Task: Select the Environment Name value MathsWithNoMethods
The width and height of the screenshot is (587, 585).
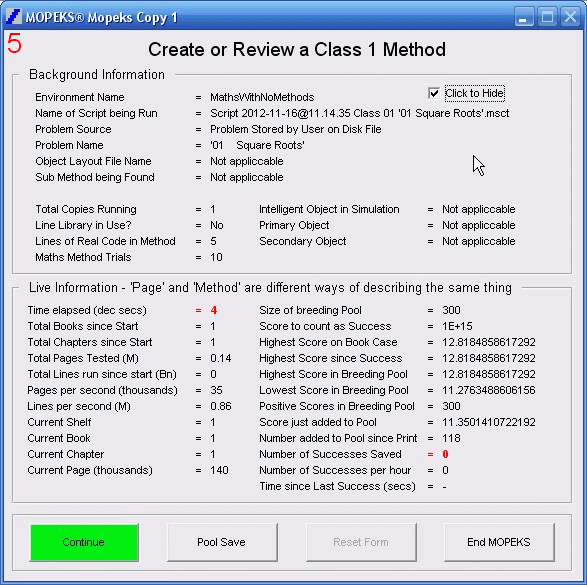Action: pyautogui.click(x=262, y=97)
